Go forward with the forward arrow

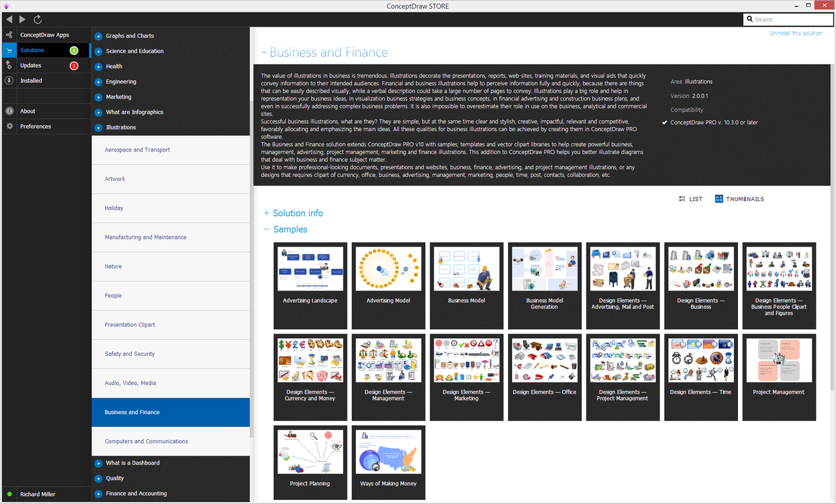point(23,20)
